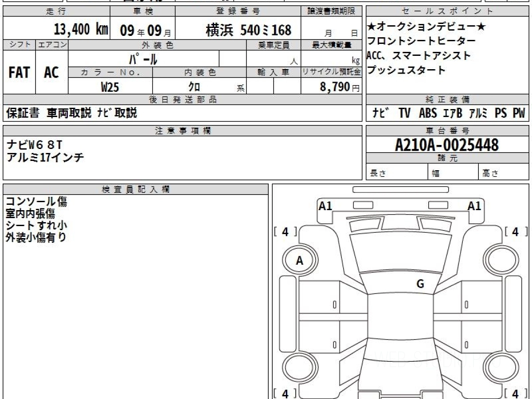532x399 pixels.
Task: Click the プッシュスタート sales point
Action: tap(406, 70)
